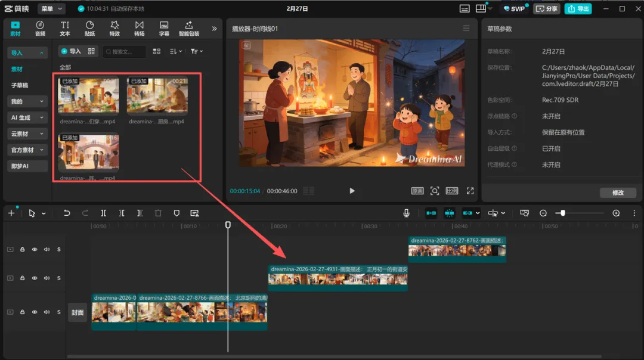The image size is (644, 360).
Task: Click the microphone record voiceover icon
Action: (x=406, y=213)
